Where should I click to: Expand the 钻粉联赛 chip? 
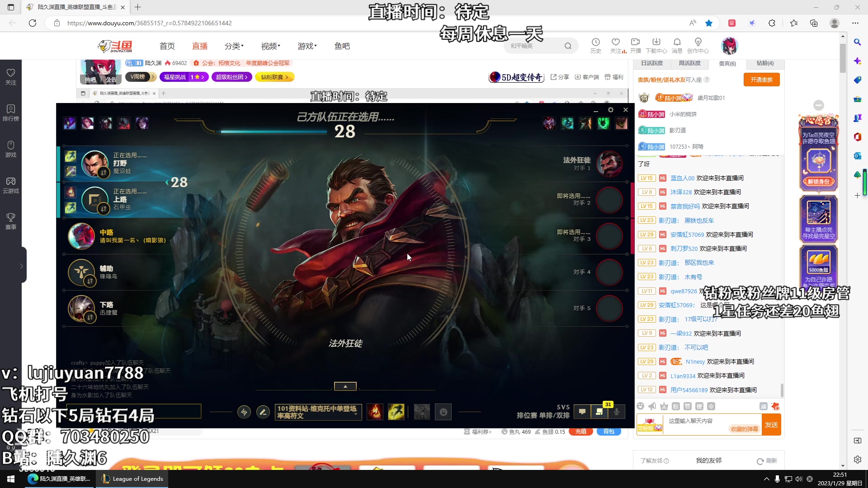(x=274, y=77)
